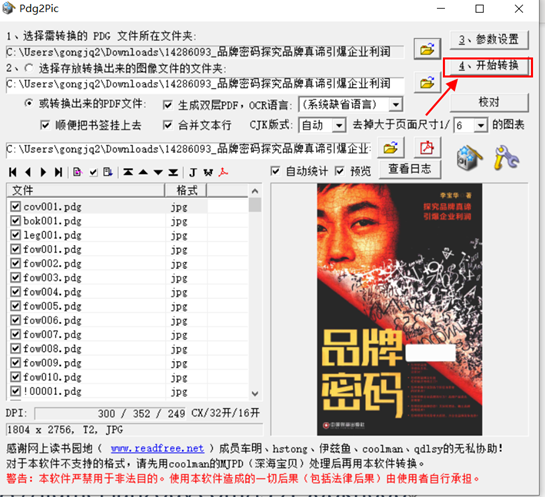Screen dimensions: 545x497
Task: Click 4、开始转换 to start conversion
Action: point(488,66)
